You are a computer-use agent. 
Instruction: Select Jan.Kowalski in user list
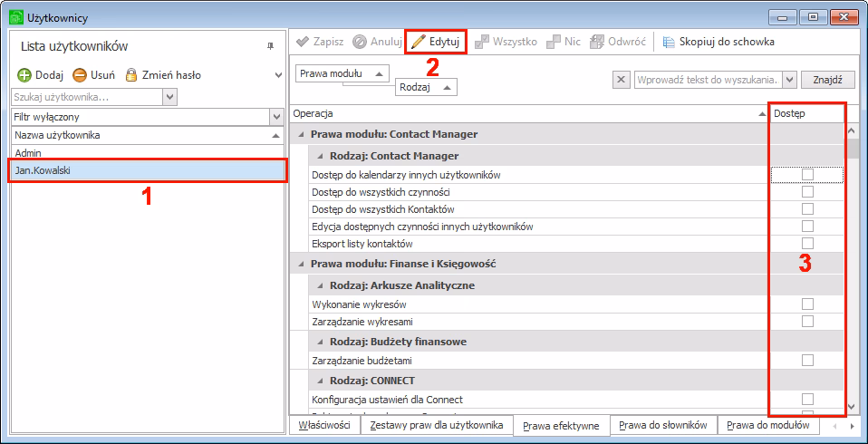point(147,169)
